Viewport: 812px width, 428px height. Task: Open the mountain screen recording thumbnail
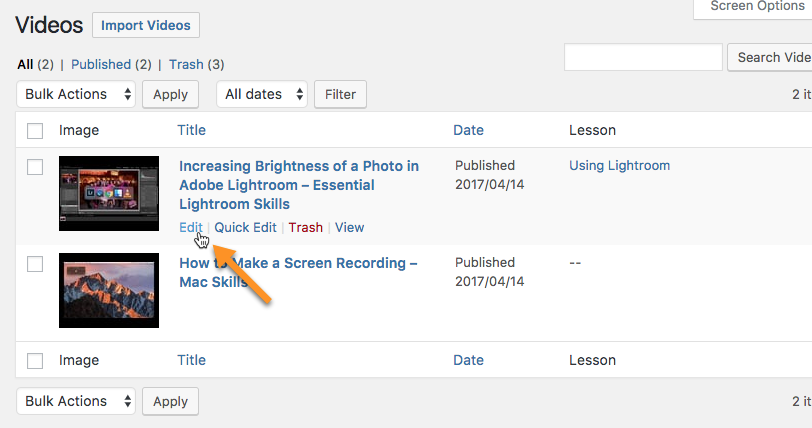point(109,290)
